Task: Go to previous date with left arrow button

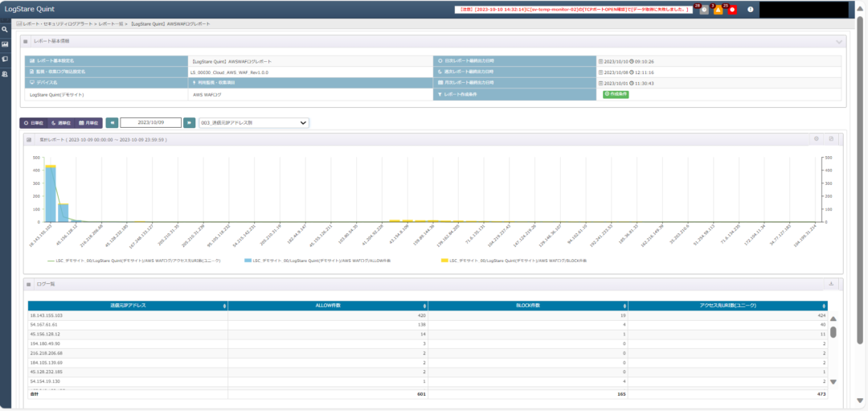Action: (x=112, y=122)
